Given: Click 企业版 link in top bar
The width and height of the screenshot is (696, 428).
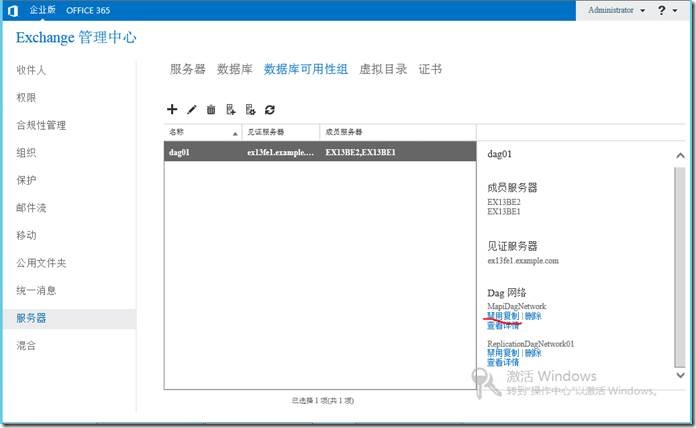Looking at the screenshot, I should pos(43,10).
